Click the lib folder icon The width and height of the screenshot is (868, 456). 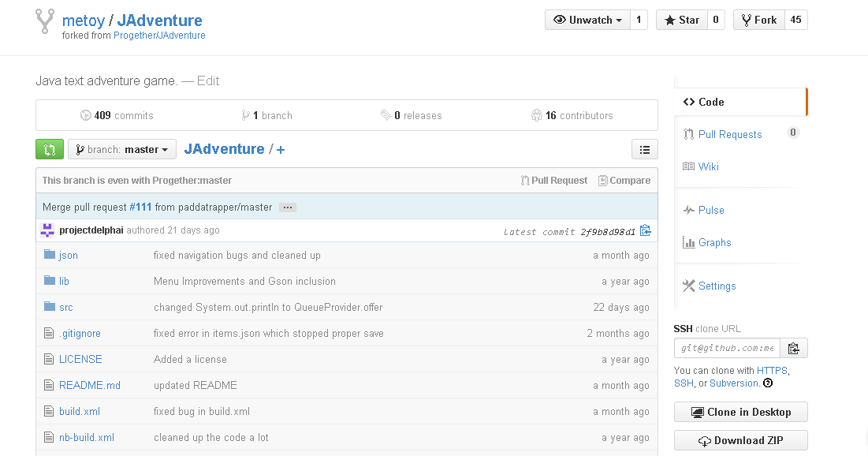[50, 280]
